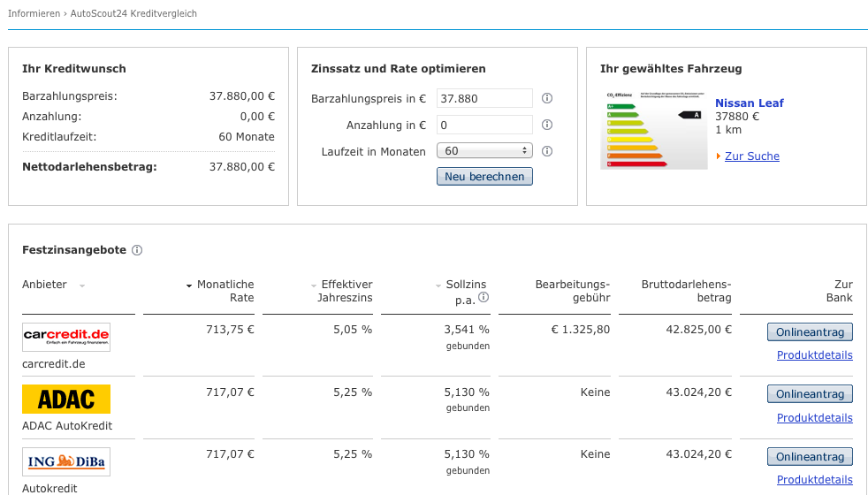
Task: Click the carcredit.de logo
Action: tap(66, 338)
